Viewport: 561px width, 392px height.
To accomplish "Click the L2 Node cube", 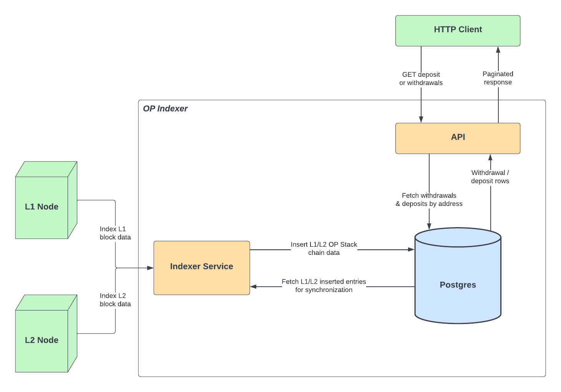I will [46, 334].
